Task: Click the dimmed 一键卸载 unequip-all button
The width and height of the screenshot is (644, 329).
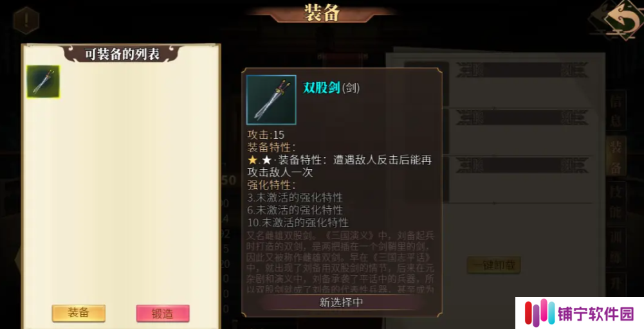Action: [493, 265]
